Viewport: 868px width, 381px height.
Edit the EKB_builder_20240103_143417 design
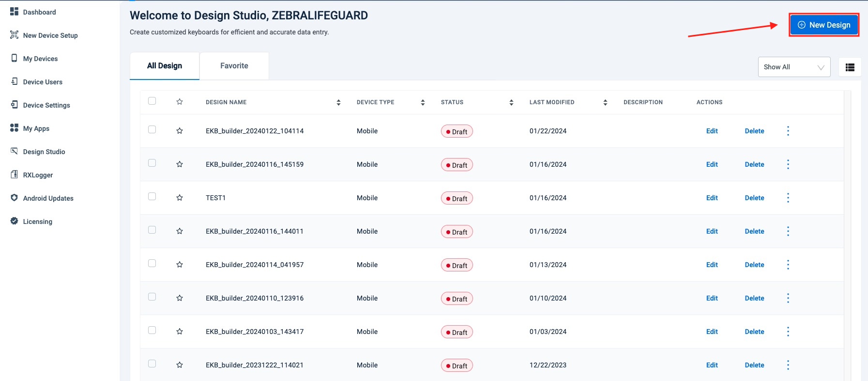tap(712, 332)
